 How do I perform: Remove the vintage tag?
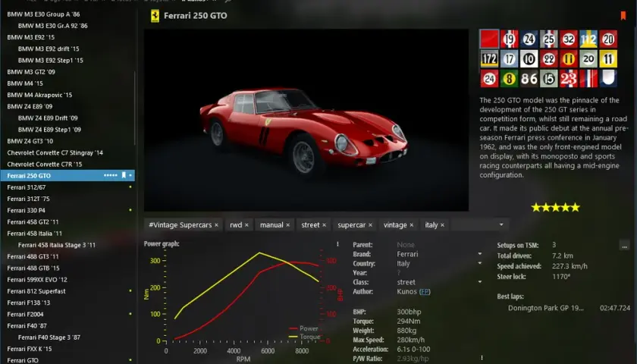pos(412,225)
